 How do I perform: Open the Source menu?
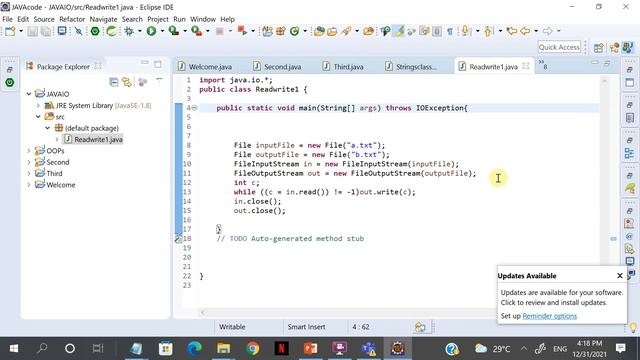click(x=44, y=19)
